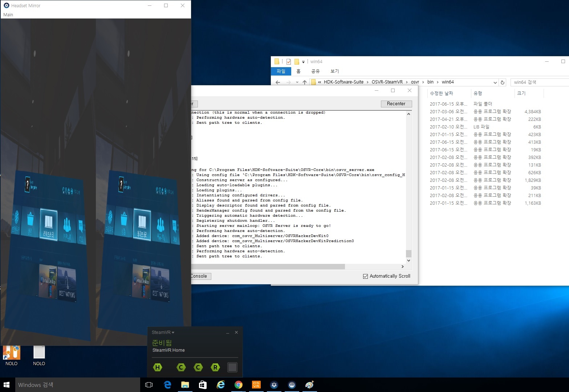This screenshot has height=392, width=569.
Task: Select the 파일 폴더 row in Explorer
Action: point(485,104)
